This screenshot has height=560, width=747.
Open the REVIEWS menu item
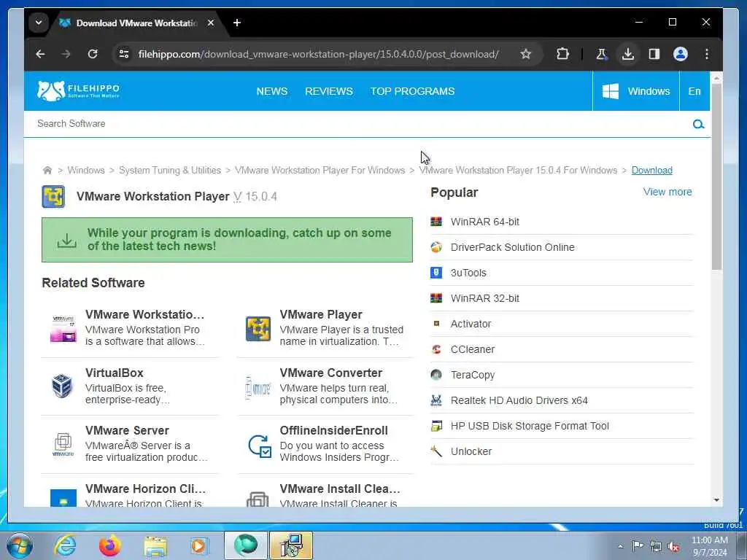[329, 91]
